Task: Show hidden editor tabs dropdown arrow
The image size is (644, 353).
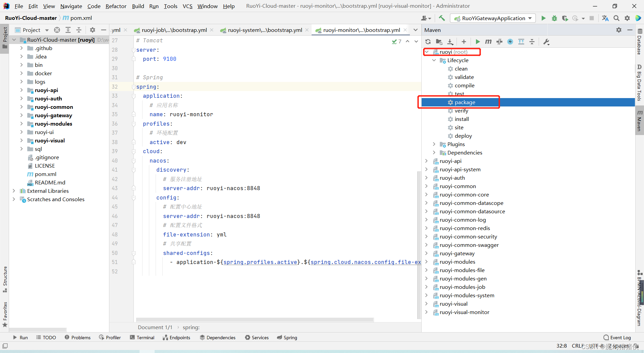Action: coord(416,30)
